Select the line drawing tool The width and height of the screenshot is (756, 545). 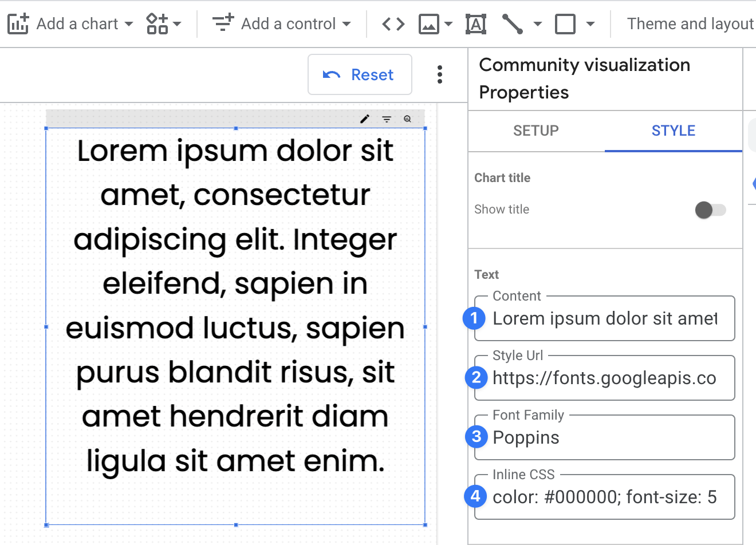(x=513, y=23)
